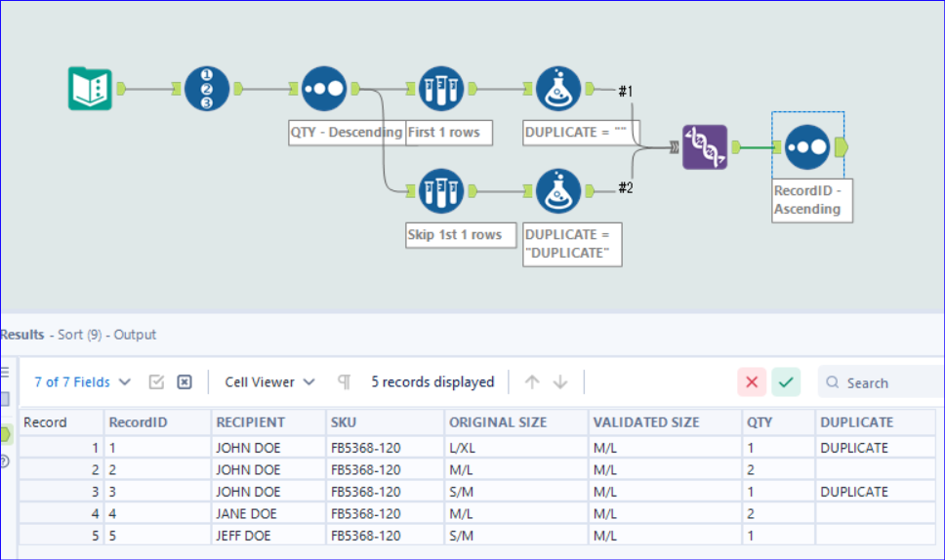Click the First 1 rows annotation label
945x560 pixels.
pyautogui.click(x=449, y=133)
